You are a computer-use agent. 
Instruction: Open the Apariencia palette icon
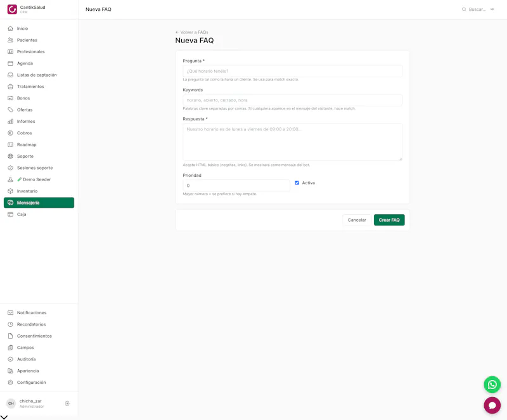[x=10, y=371]
